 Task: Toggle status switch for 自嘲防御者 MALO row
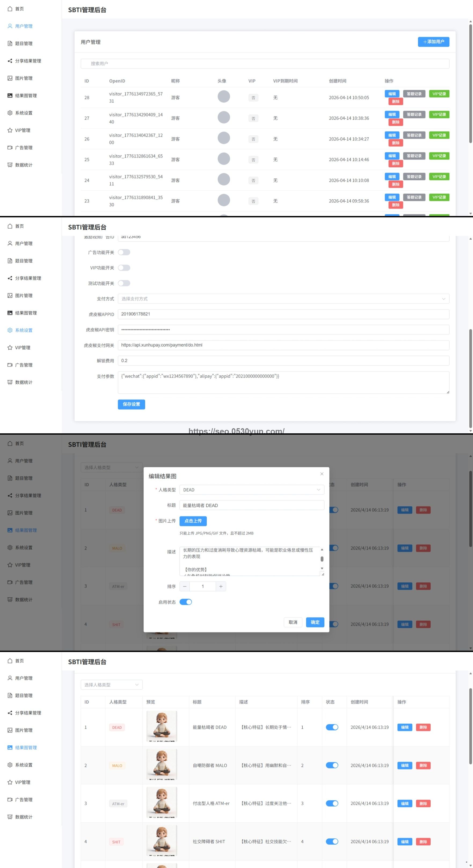pyautogui.click(x=332, y=765)
